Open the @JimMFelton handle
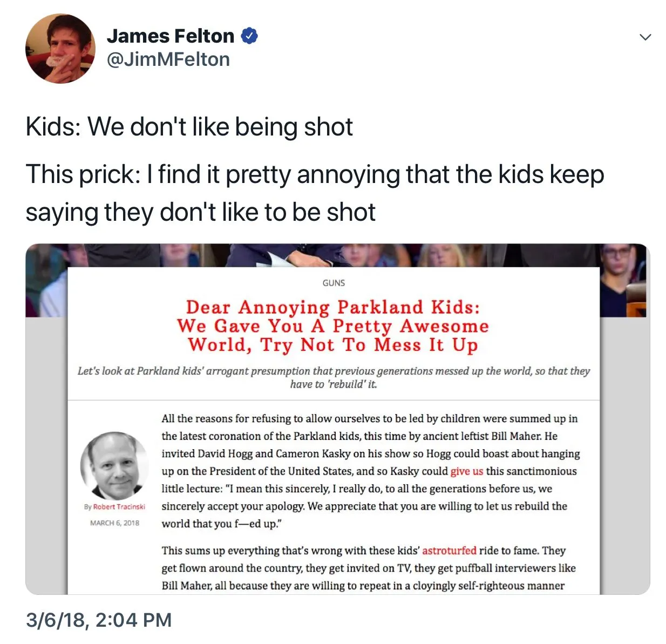This screenshot has height=644, width=666. point(168,59)
